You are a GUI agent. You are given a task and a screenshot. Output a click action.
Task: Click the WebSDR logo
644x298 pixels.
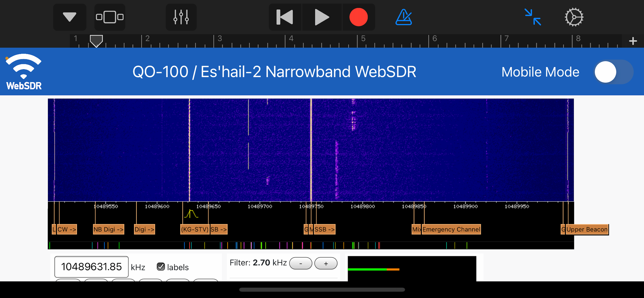(23, 72)
